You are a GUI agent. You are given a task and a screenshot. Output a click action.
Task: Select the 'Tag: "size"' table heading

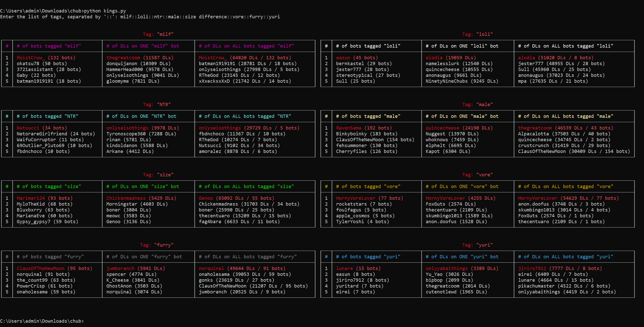(158, 175)
